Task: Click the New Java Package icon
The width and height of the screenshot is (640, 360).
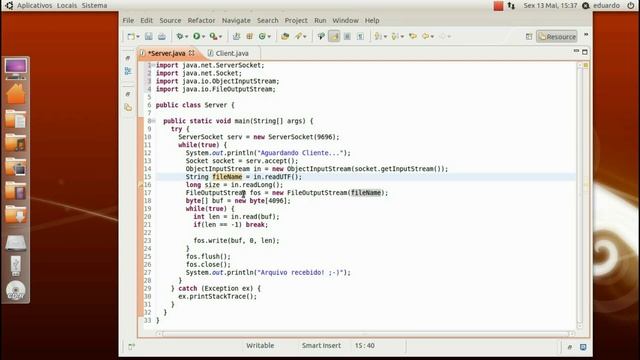Action: pos(249,36)
